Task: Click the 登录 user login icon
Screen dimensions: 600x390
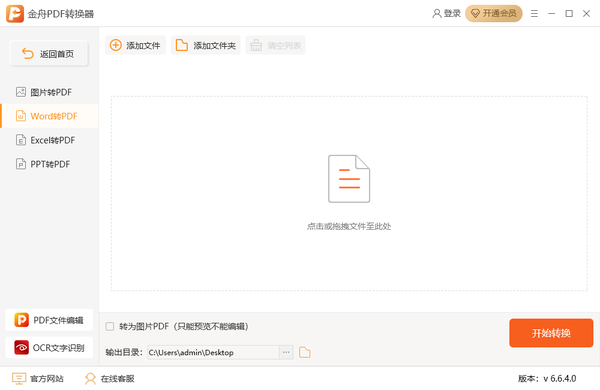Action: [437, 14]
